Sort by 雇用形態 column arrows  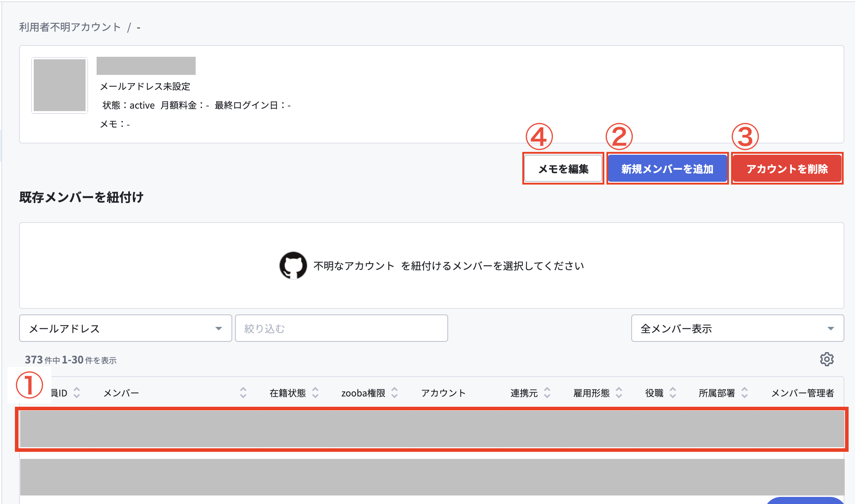[x=619, y=393]
